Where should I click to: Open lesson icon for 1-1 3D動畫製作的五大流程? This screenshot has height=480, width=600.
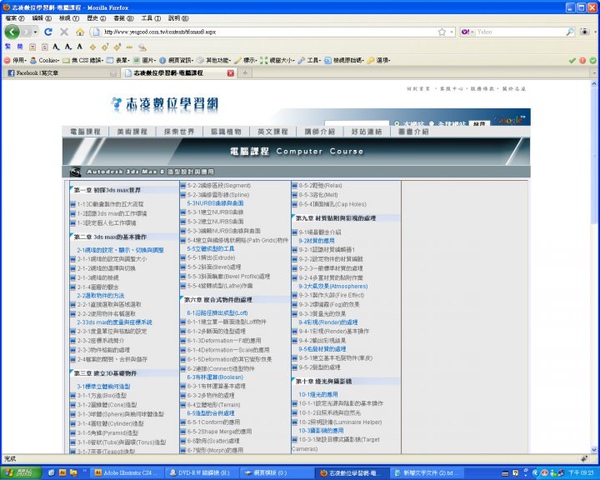click(73, 204)
